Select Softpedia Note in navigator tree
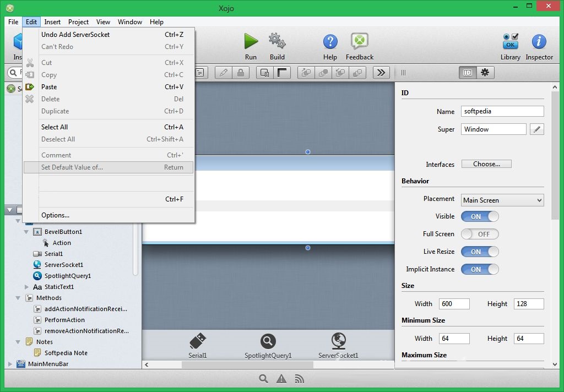Screen dimensions: 564x392 (x=66, y=353)
